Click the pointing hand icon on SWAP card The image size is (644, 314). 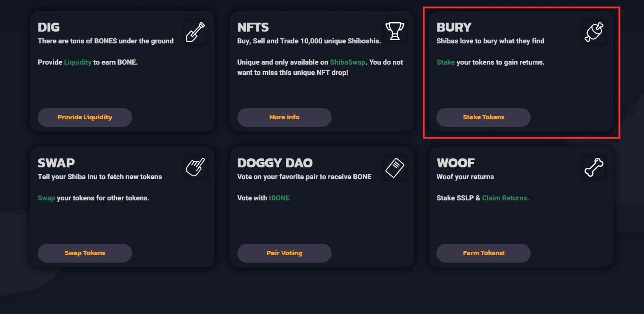point(195,167)
